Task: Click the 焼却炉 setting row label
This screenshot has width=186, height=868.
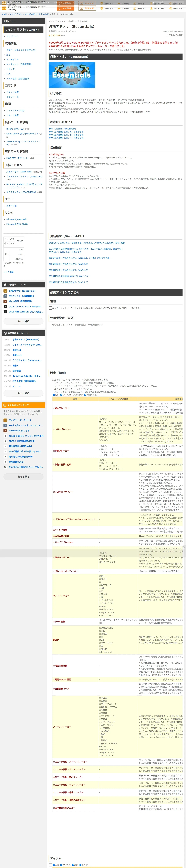Action: (x=56, y=640)
